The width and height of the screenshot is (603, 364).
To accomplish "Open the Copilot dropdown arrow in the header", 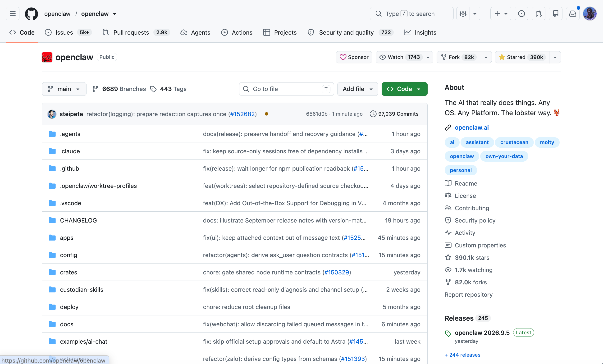I will 475,14.
